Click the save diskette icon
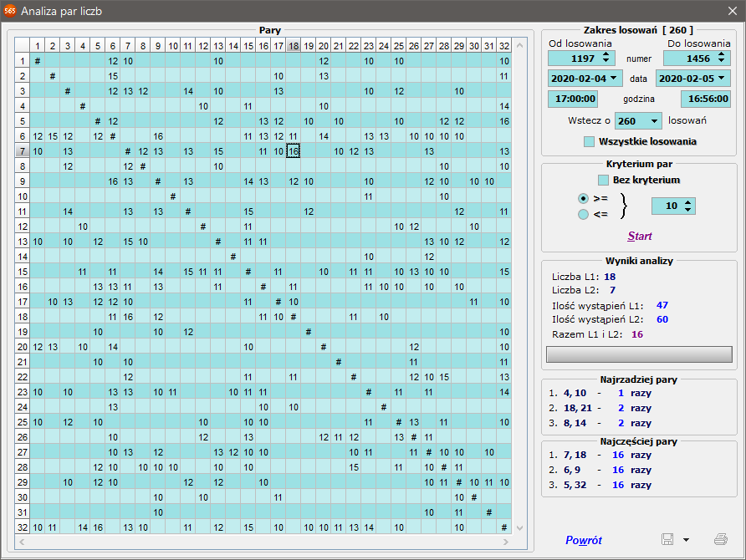The image size is (746, 560). [667, 539]
